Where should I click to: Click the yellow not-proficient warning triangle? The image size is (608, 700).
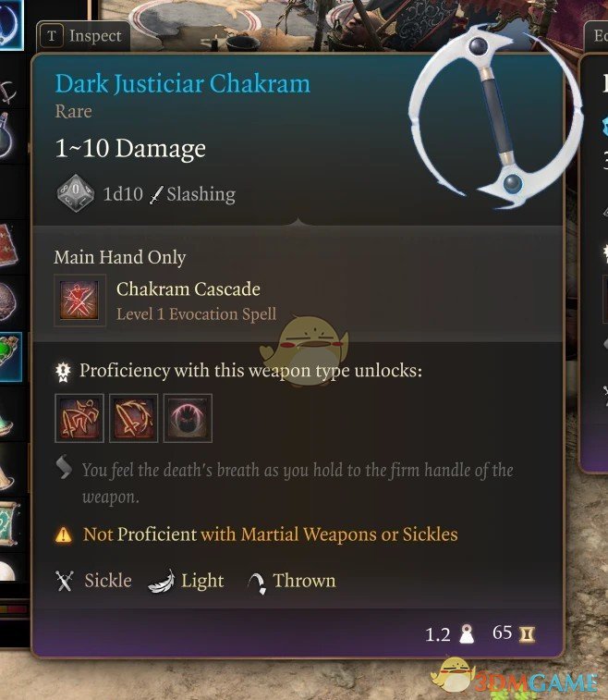click(64, 534)
